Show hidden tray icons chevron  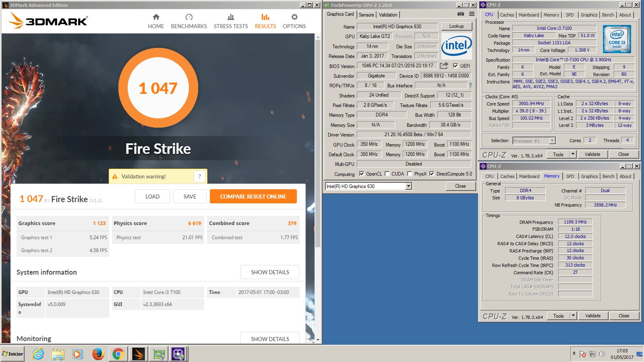pos(574,354)
